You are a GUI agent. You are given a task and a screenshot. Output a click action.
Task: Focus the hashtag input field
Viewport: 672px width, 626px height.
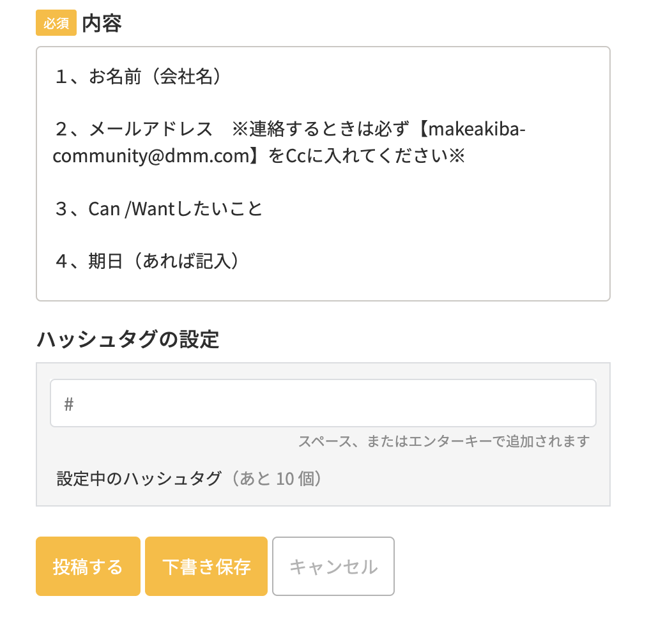coord(323,403)
